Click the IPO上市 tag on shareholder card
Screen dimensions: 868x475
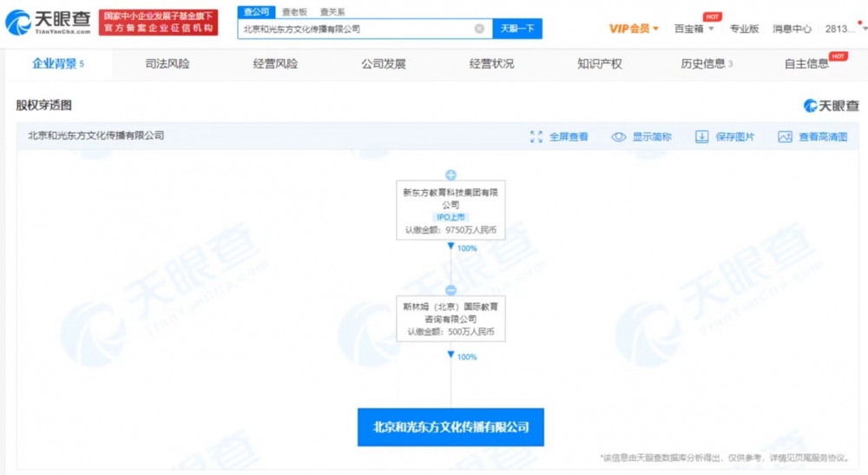point(450,217)
